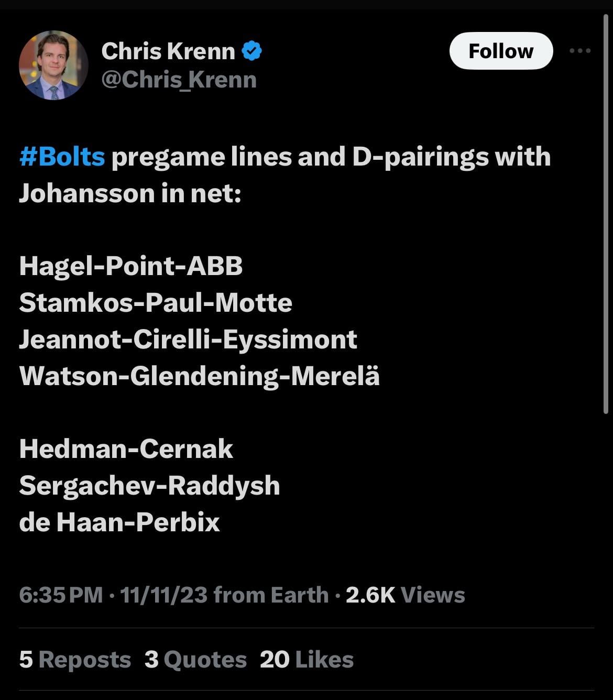Open the three-dot more options menu
Image resolution: width=613 pixels, height=700 pixels.
(580, 51)
